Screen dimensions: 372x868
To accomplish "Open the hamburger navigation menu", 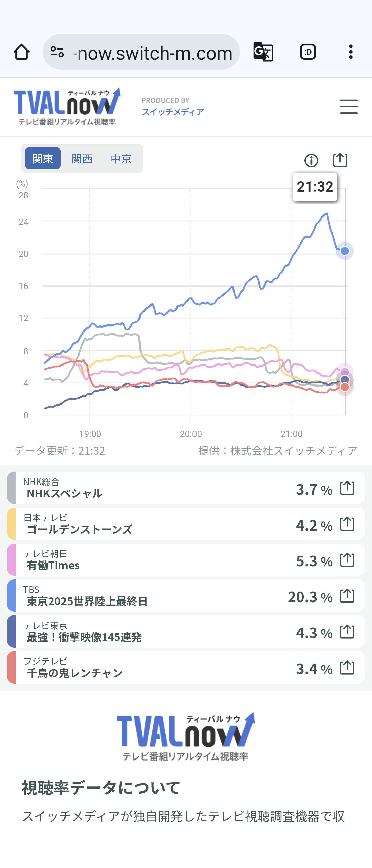I will tap(349, 107).
